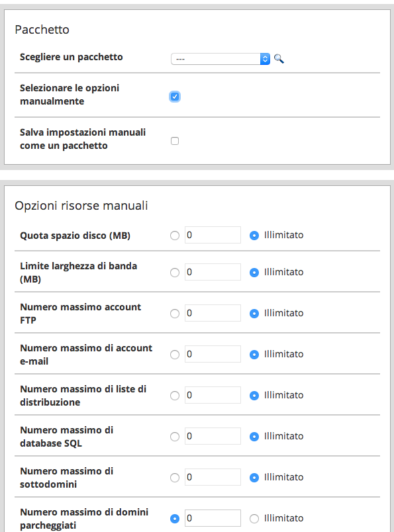
Task: Select custom value radio for account e-mail
Action: coord(175,355)
